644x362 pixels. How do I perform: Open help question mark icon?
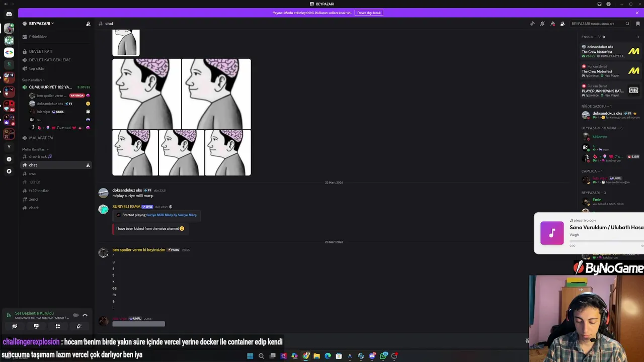[609, 4]
